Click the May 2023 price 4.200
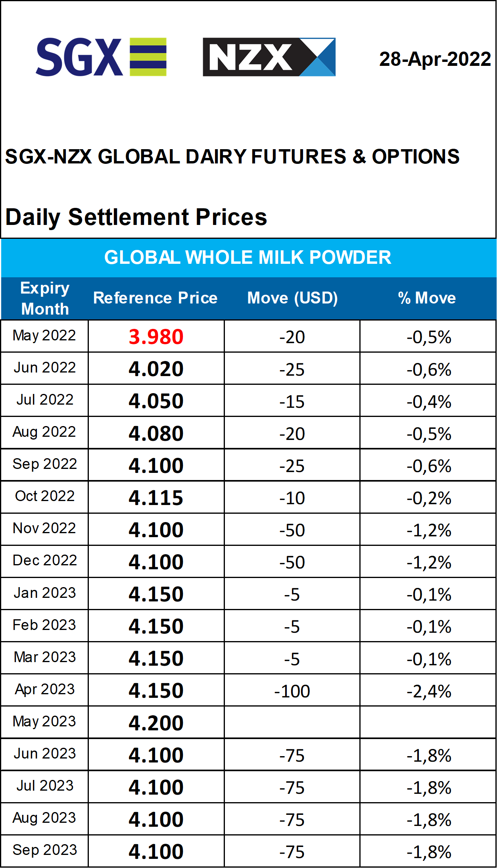This screenshot has width=497, height=868. click(156, 723)
